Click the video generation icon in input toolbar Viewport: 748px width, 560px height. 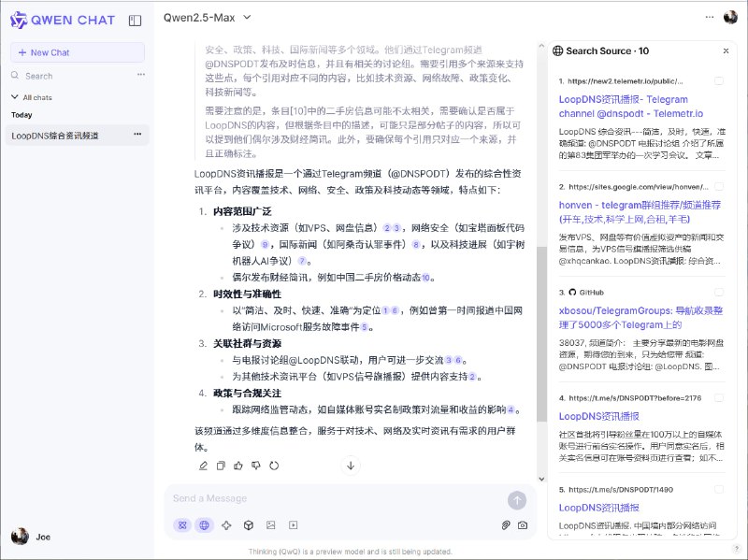tap(293, 525)
